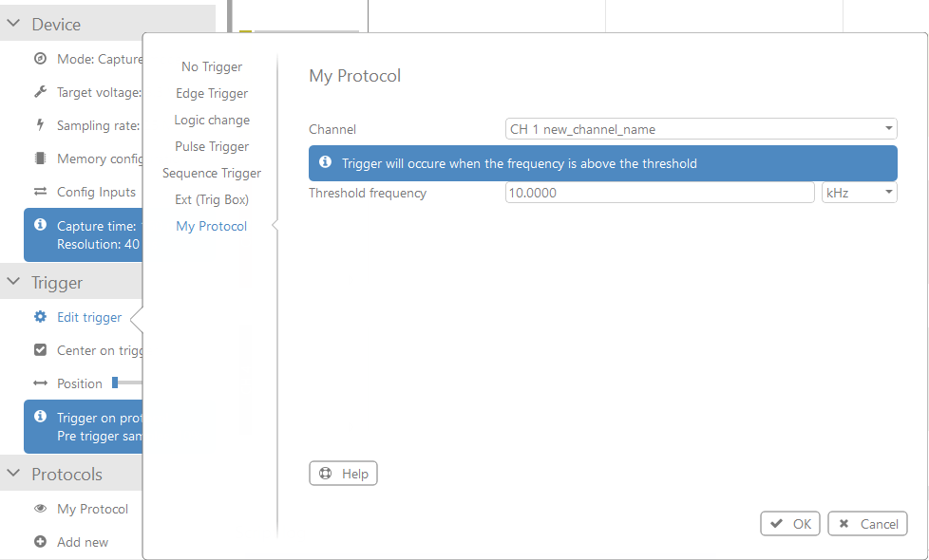Switch to Sequence Trigger
Viewport: 929px width, 560px height.
pyautogui.click(x=211, y=173)
